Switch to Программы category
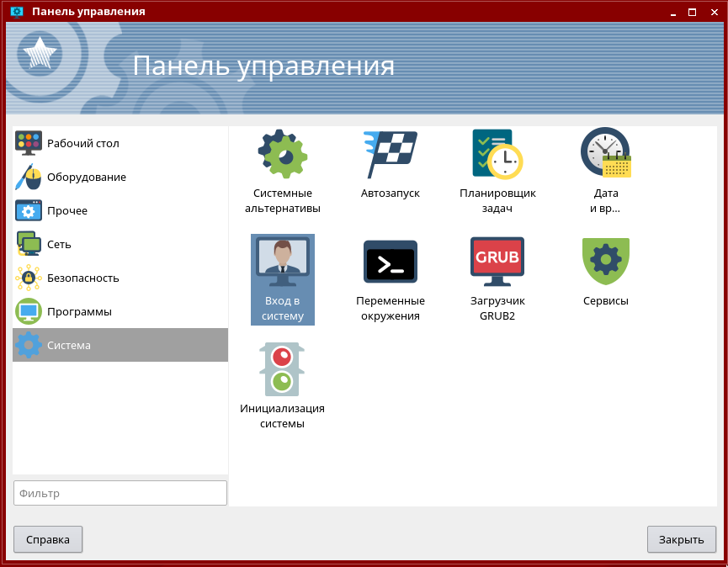 pos(79,311)
